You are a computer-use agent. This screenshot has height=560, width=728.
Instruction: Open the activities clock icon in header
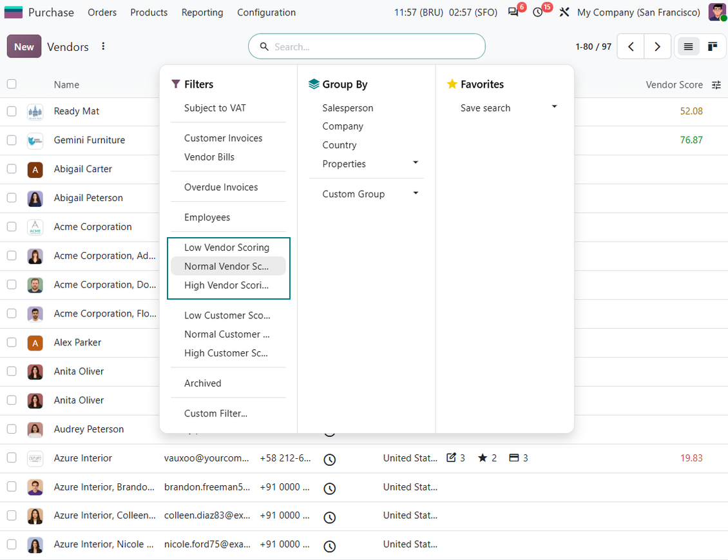(538, 12)
